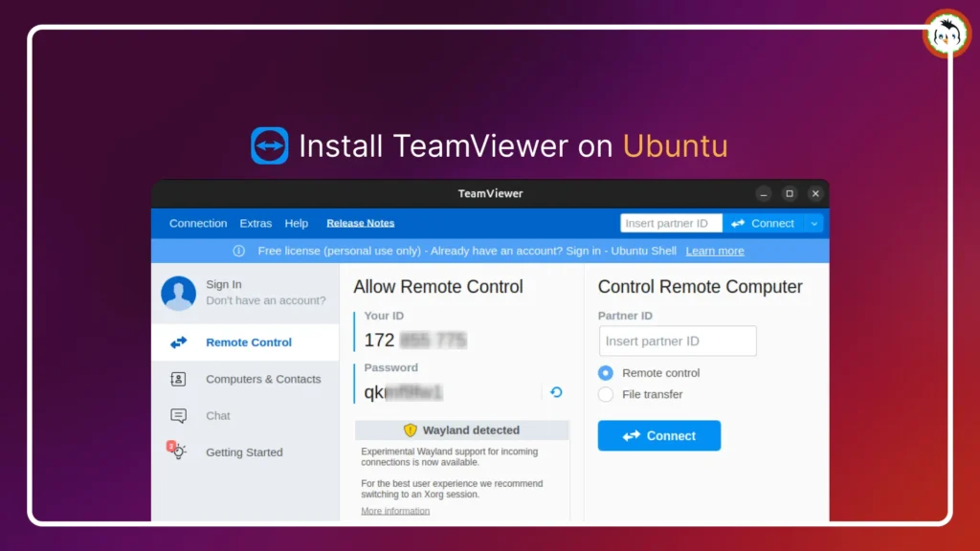The width and height of the screenshot is (980, 551).
Task: Open the More information link under Wayland
Action: 395,511
